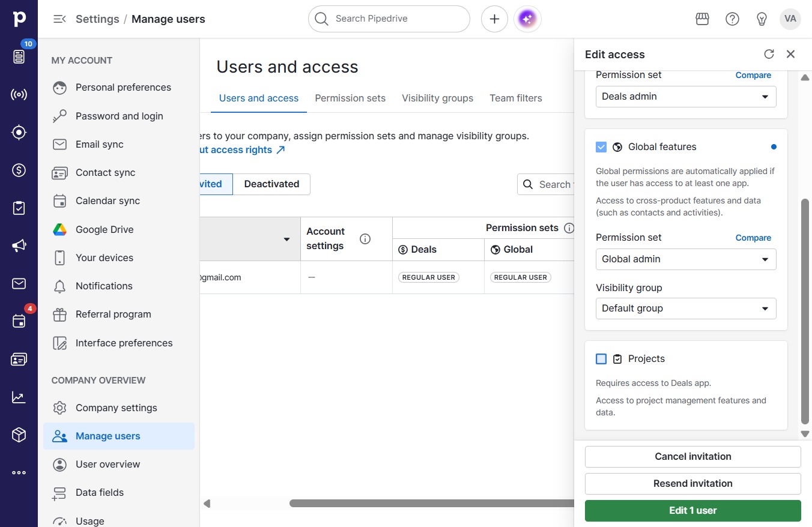
Task: Click Compare link for Global permission set
Action: (x=753, y=238)
